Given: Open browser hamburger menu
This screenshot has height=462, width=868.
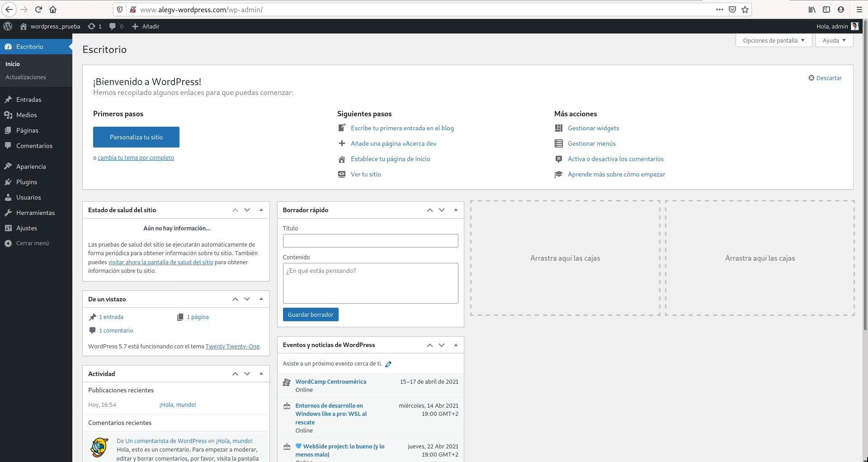Looking at the screenshot, I should [859, 10].
